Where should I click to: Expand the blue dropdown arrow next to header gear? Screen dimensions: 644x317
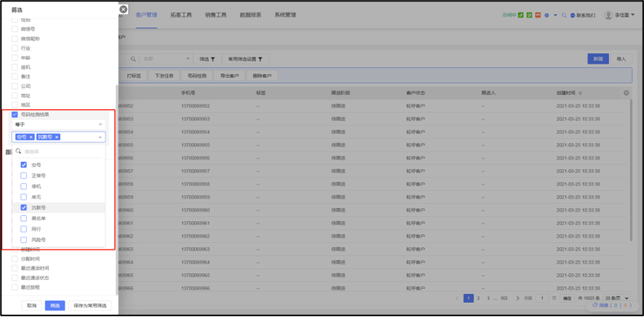coord(555,15)
